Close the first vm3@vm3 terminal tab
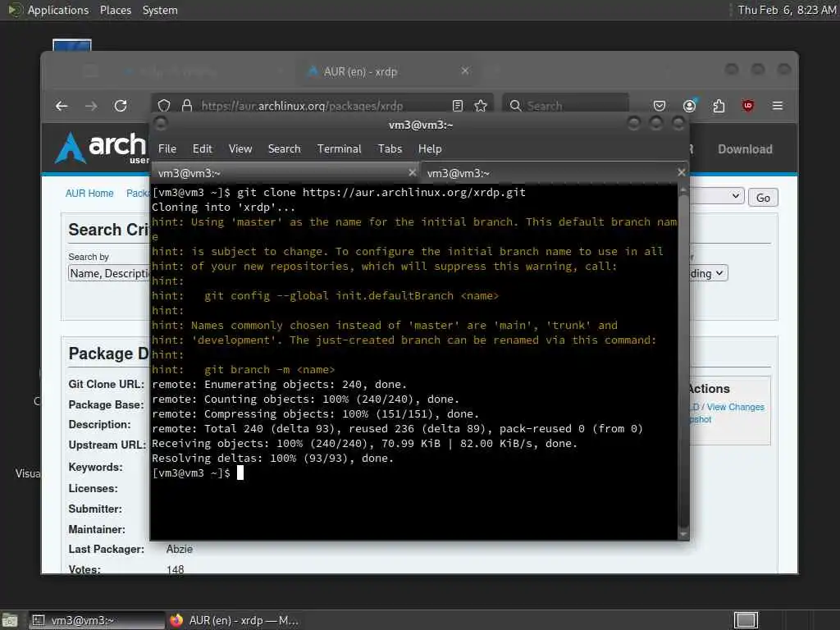The width and height of the screenshot is (840, 630). point(412,172)
